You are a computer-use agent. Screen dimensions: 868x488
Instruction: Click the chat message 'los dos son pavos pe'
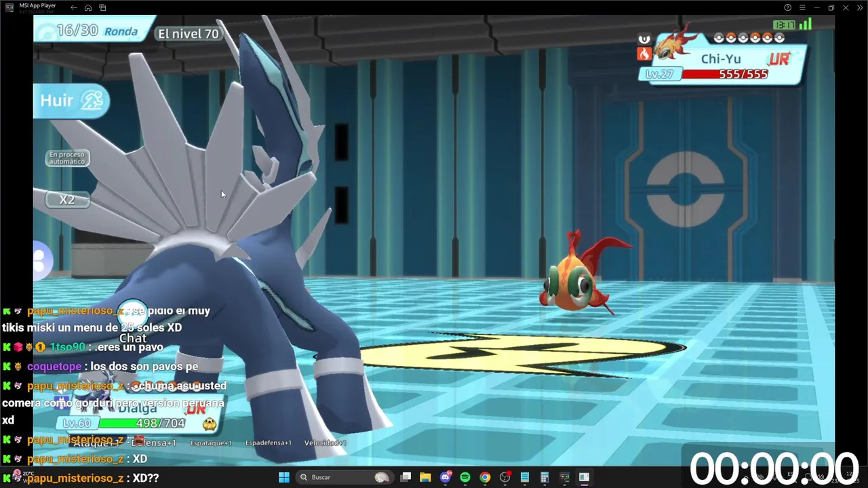[x=144, y=366]
